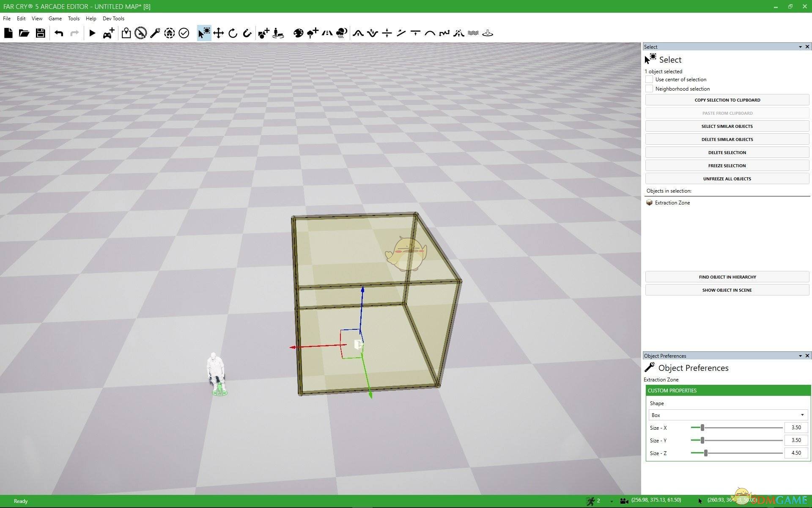The width and height of the screenshot is (812, 508).
Task: Select the Rotate tool
Action: pyautogui.click(x=233, y=33)
